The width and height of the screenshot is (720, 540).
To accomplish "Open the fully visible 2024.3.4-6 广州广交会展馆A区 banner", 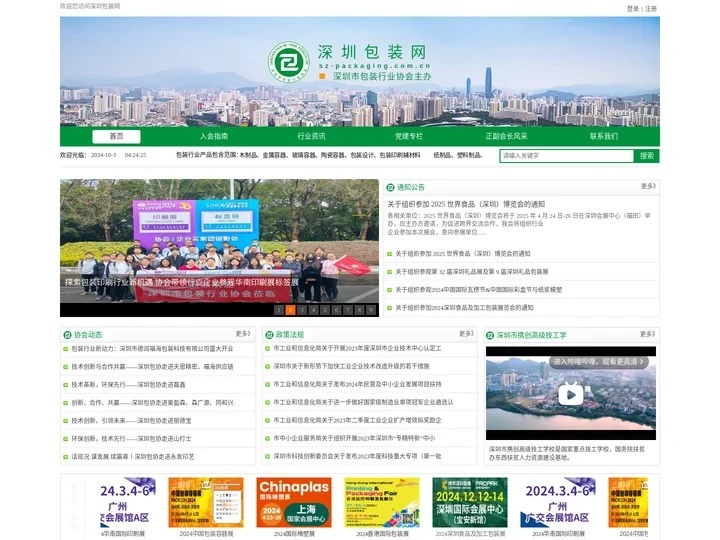I will [x=558, y=502].
